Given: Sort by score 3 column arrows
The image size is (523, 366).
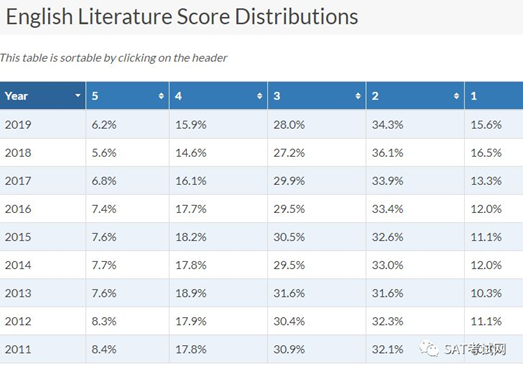Looking at the screenshot, I should [x=358, y=96].
